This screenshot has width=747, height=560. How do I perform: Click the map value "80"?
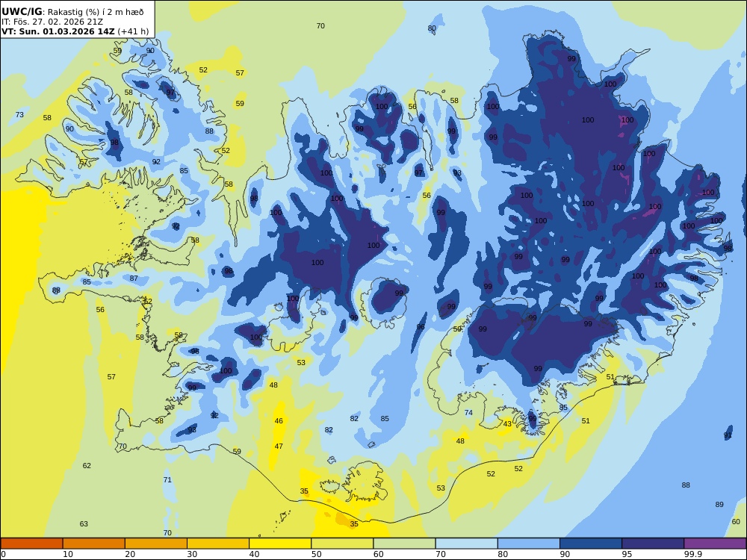point(432,28)
